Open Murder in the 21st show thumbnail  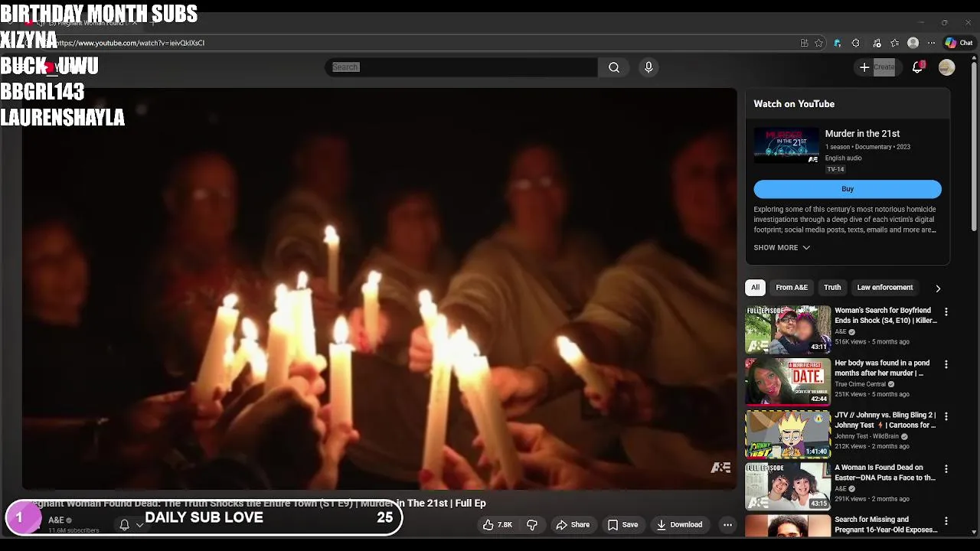786,145
